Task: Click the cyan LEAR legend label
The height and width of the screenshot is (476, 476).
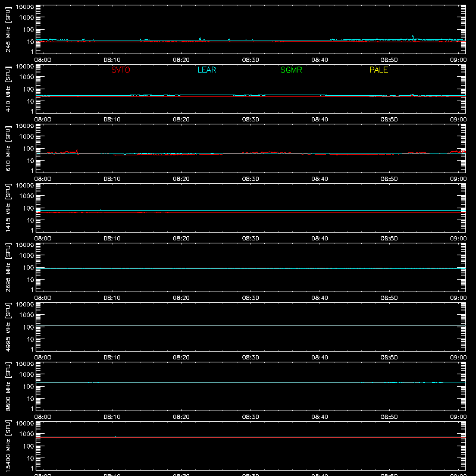Action: (x=206, y=70)
